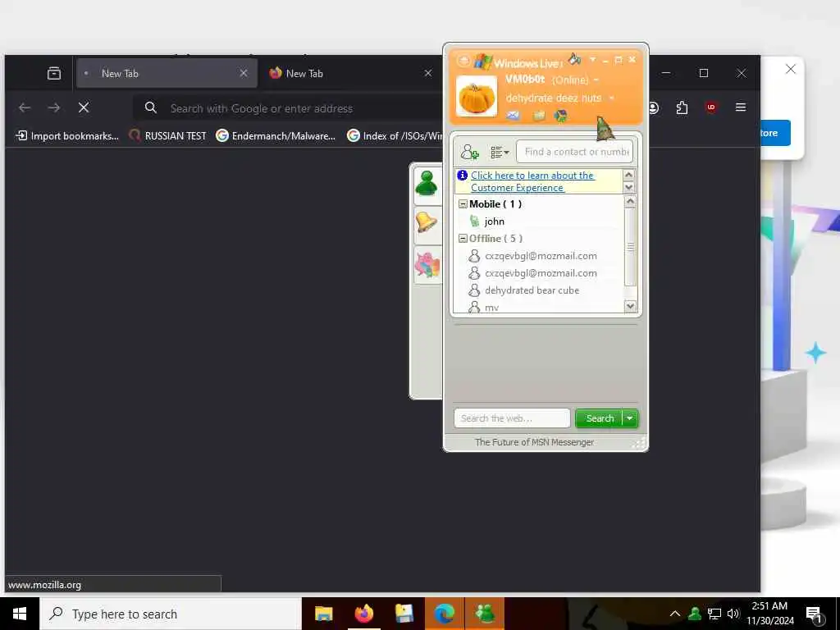Select the contact john
This screenshot has height=630, width=840.
[494, 221]
